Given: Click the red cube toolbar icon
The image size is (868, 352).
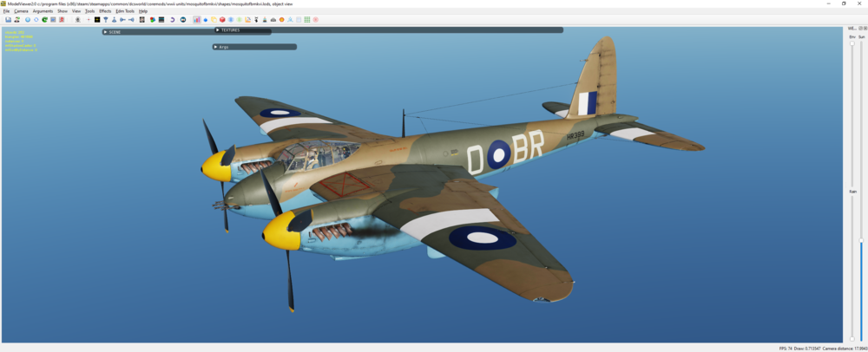Looking at the screenshot, I should (x=222, y=19).
